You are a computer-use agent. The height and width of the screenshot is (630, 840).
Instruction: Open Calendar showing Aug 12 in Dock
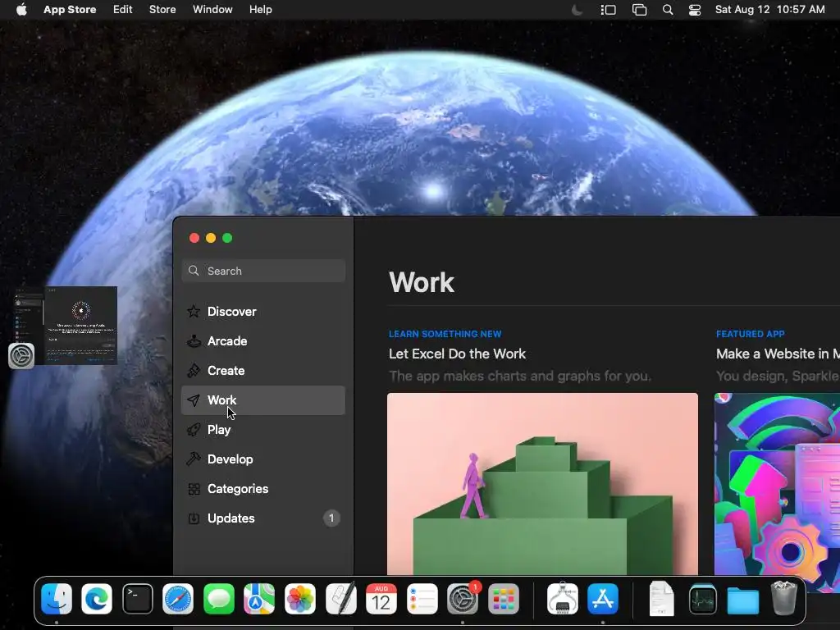(x=381, y=598)
